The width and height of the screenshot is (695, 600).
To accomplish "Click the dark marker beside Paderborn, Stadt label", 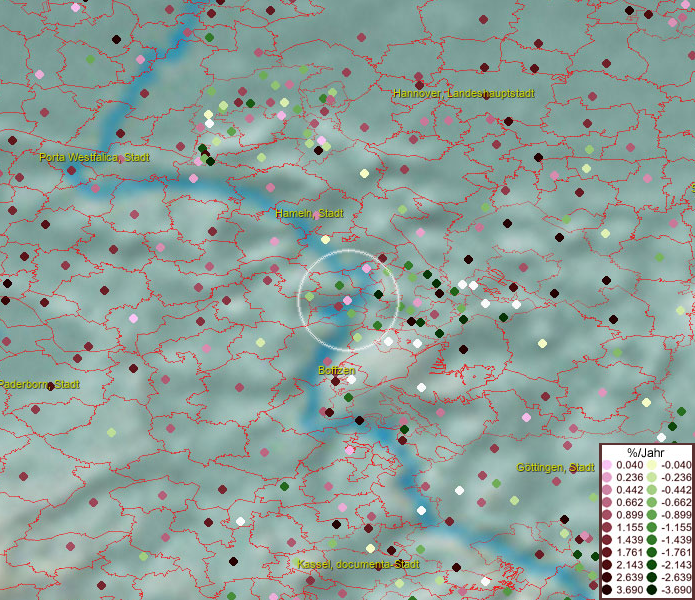I will click(x=51, y=386).
